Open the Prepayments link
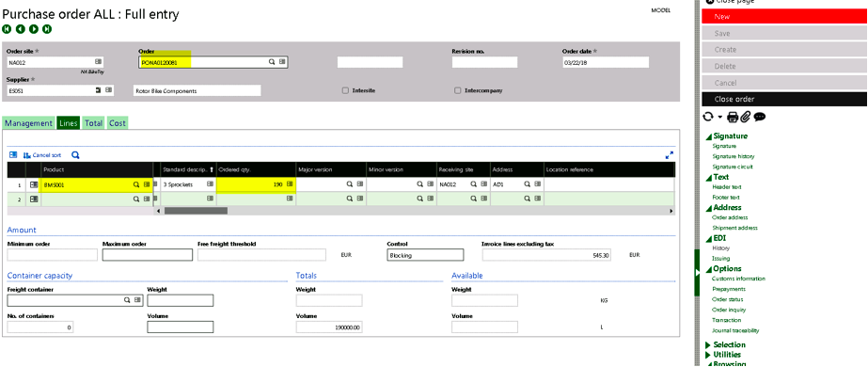This screenshot has width=868, height=367. coord(729,289)
